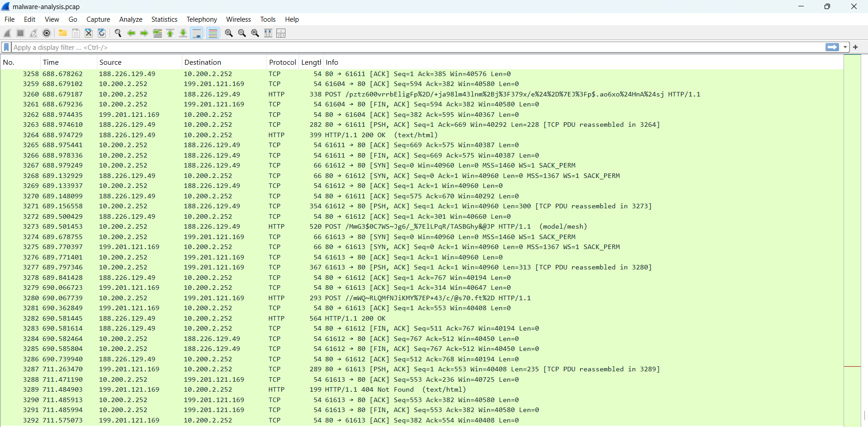Jump to first packet icon
868x427 pixels.
171,33
